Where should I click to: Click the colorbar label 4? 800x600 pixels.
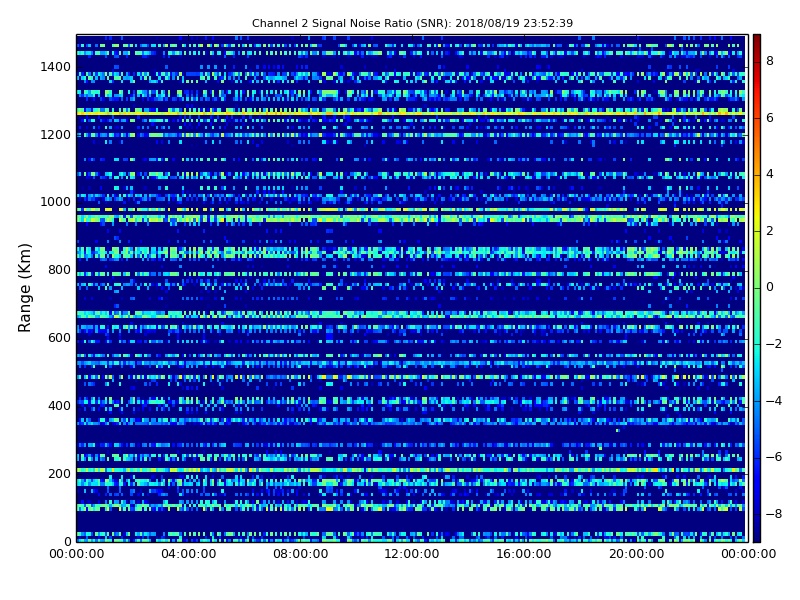click(x=770, y=174)
